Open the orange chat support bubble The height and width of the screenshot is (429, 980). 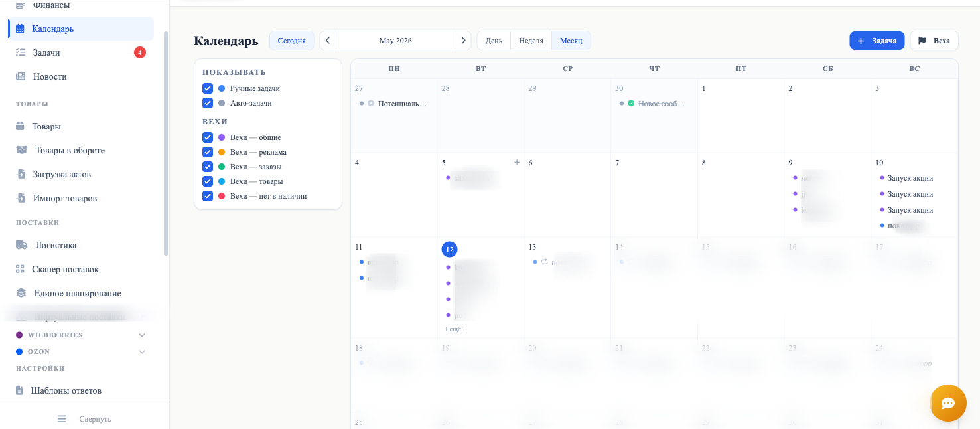click(948, 403)
